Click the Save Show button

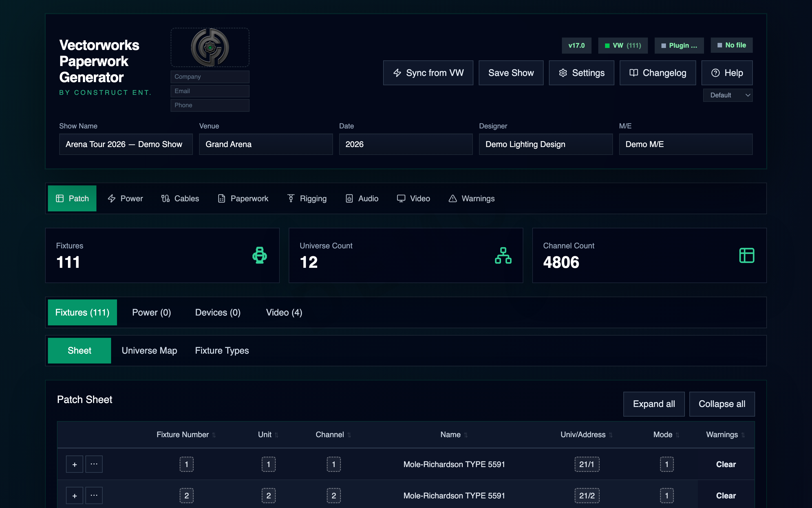[x=511, y=73]
